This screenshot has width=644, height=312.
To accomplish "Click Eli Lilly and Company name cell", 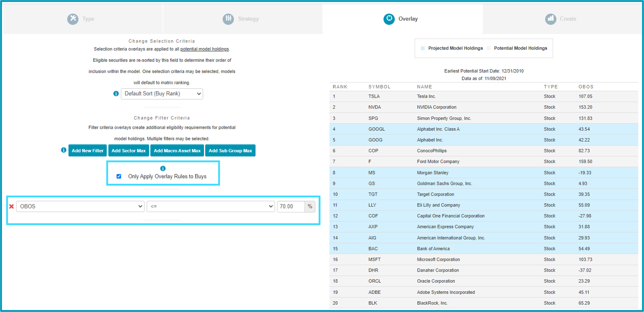I will [438, 205].
